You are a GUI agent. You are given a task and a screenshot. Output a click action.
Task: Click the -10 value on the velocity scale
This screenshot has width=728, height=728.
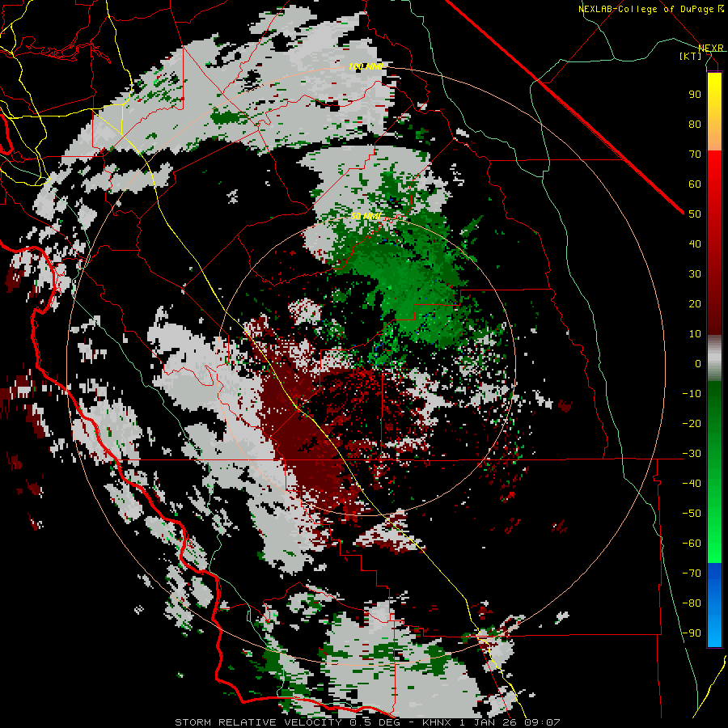692,394
